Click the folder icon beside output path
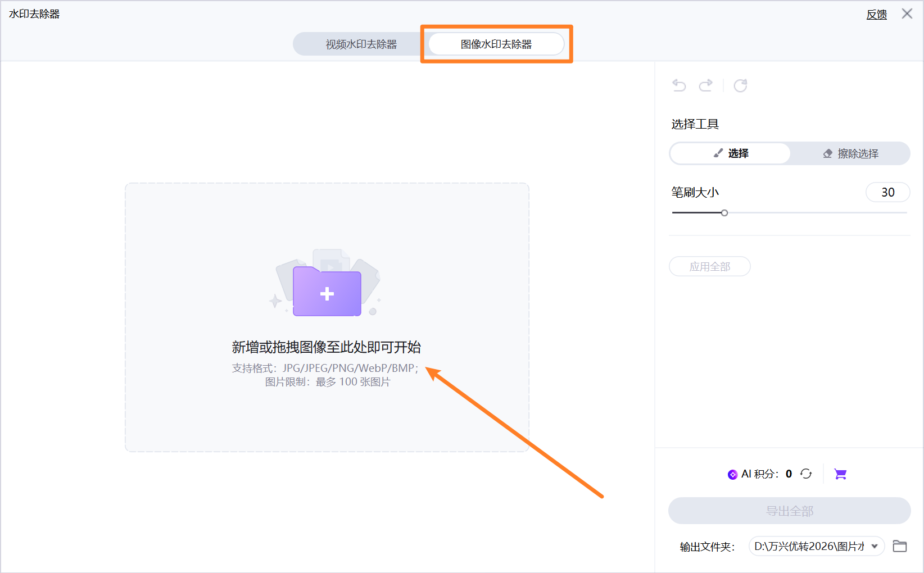Viewport: 924px width, 573px height. point(899,545)
